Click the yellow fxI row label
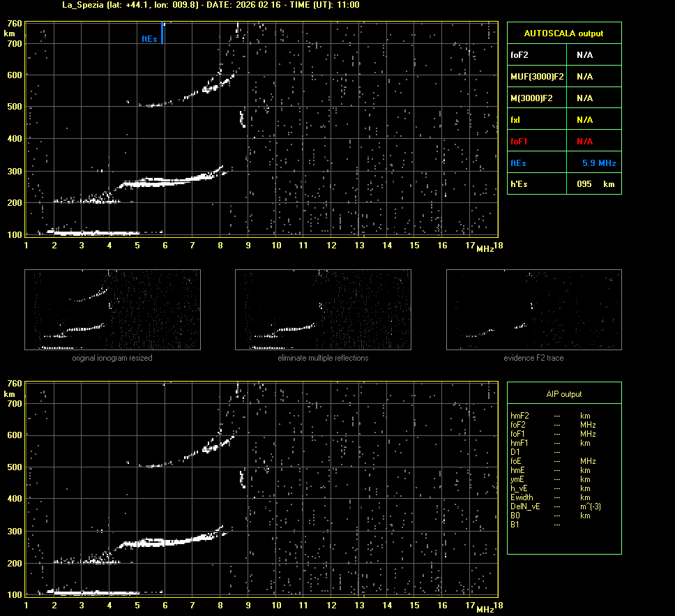The width and height of the screenshot is (675, 616). click(515, 120)
